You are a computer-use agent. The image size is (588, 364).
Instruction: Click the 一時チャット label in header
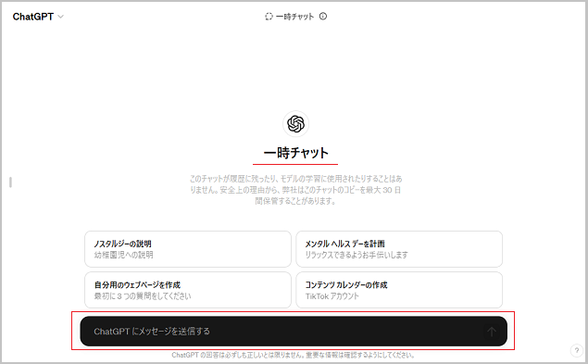[294, 17]
